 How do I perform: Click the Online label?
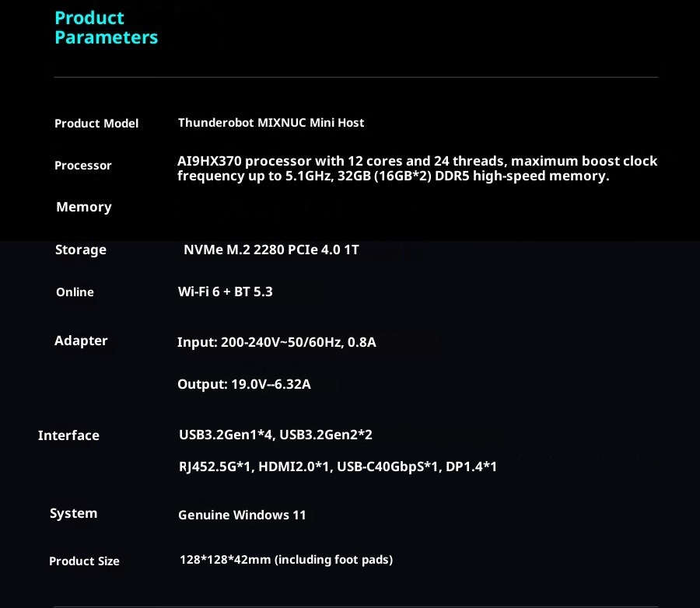click(x=75, y=292)
